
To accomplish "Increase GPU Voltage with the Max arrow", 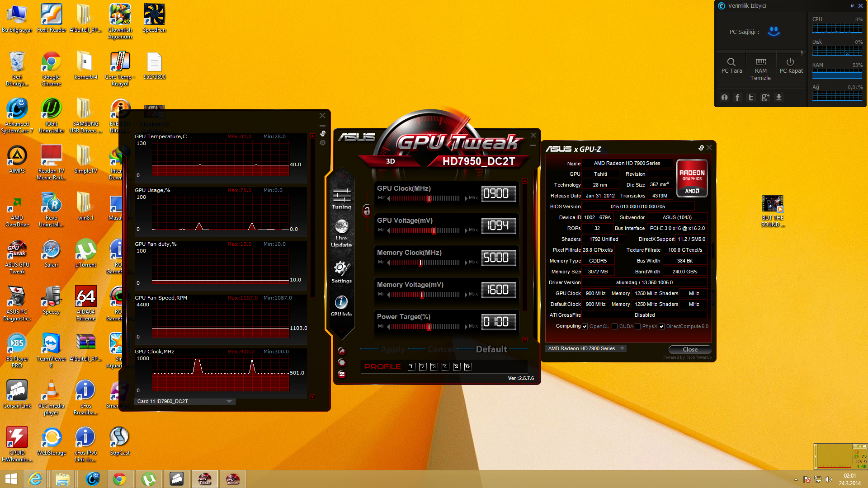I will 466,230.
